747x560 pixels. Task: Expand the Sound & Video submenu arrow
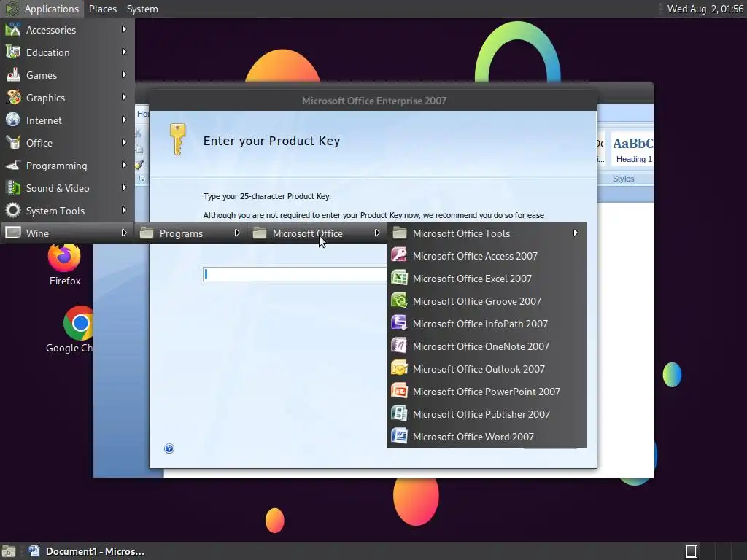point(124,187)
